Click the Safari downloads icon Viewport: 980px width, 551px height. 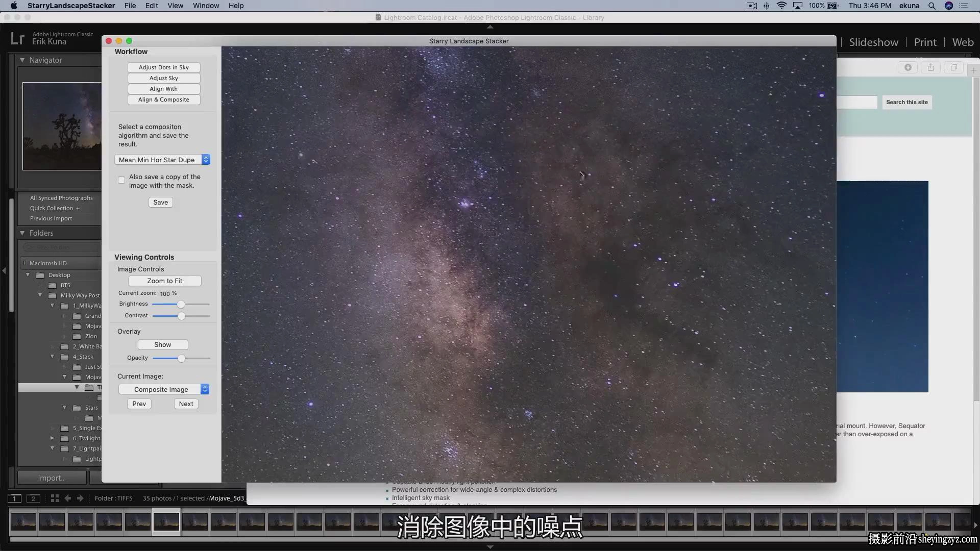(908, 67)
